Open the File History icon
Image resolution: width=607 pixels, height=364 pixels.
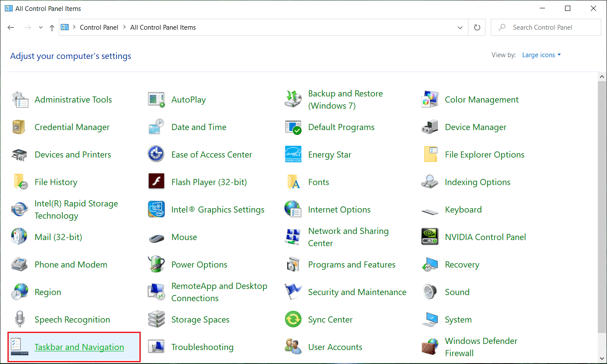pos(20,182)
